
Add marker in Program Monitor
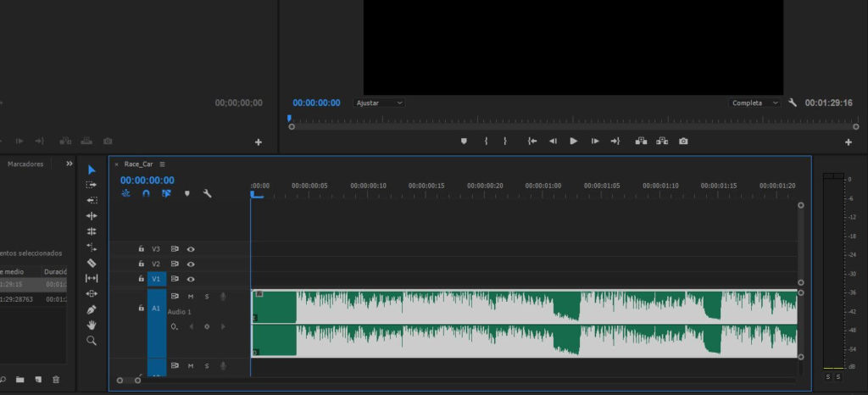coord(464,141)
